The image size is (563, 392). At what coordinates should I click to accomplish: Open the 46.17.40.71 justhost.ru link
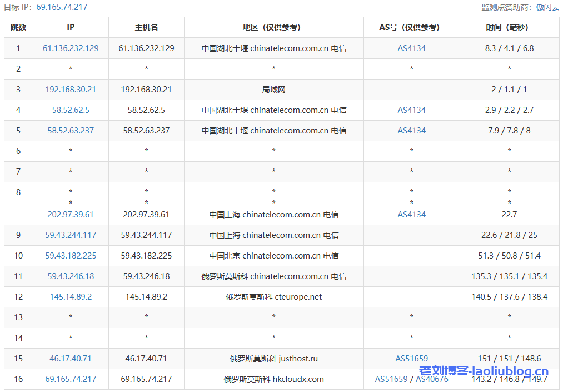tap(70, 359)
